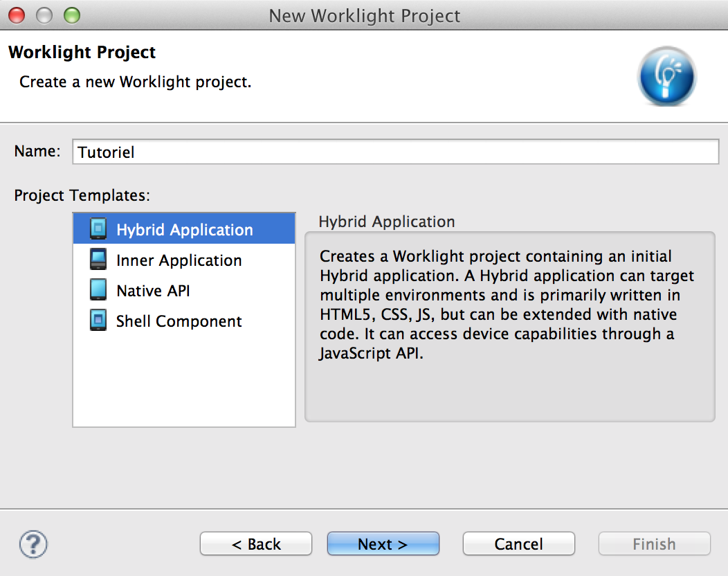Screen dimensions: 728x576
Task: Go back with the < Back button
Action: coord(256,544)
